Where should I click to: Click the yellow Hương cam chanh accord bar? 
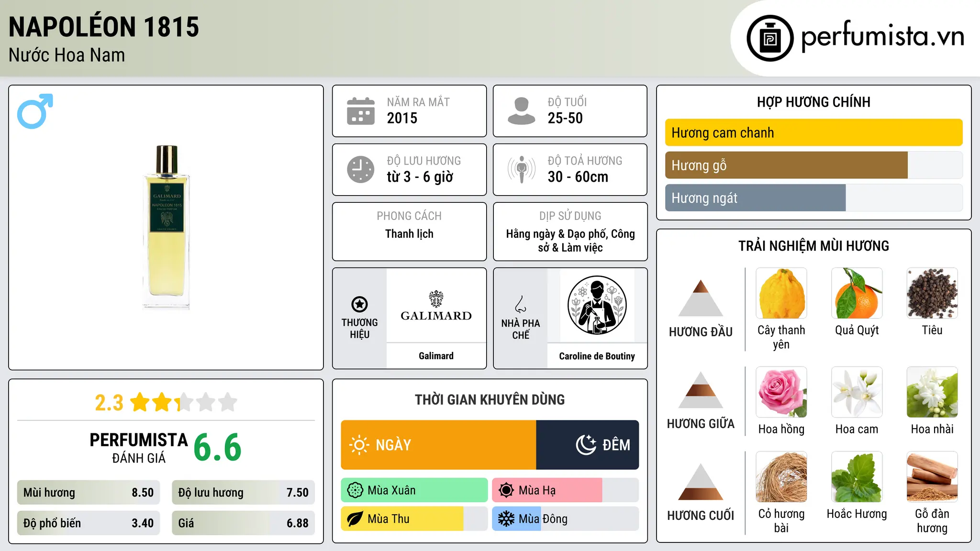pos(813,132)
